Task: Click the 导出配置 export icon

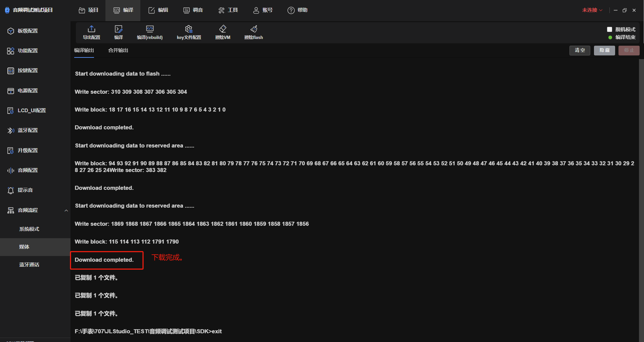Action: [91, 29]
